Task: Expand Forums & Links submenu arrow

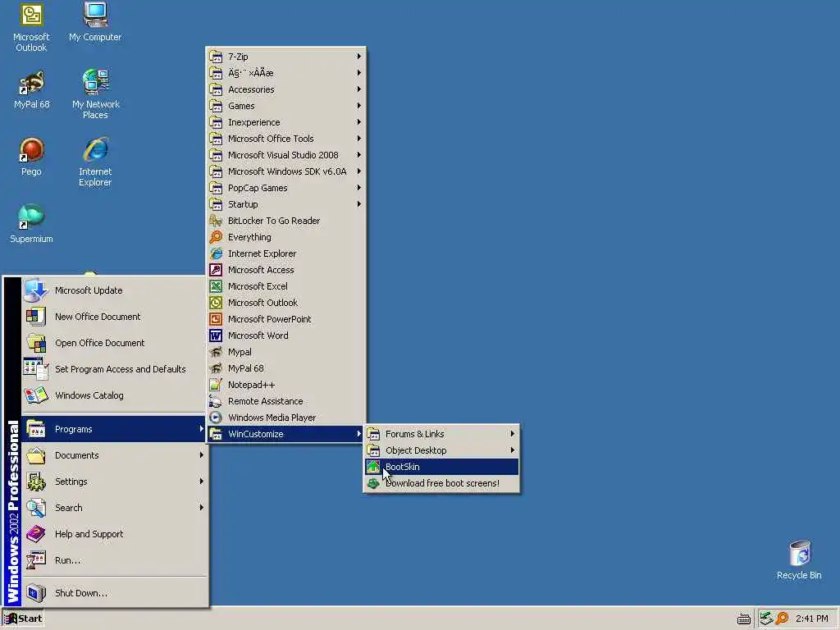Action: coord(513,434)
